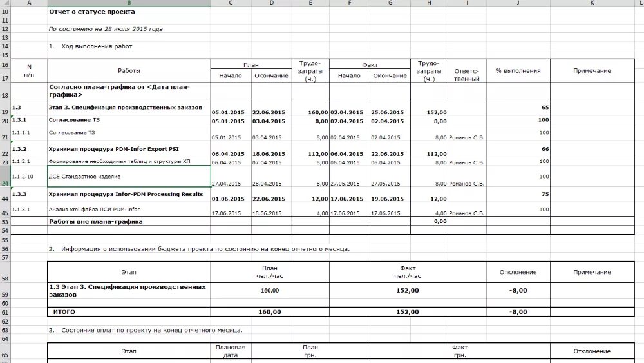This screenshot has width=644, height=363.
Task: Click 'Примечание' header of first table
Action: tap(592, 71)
